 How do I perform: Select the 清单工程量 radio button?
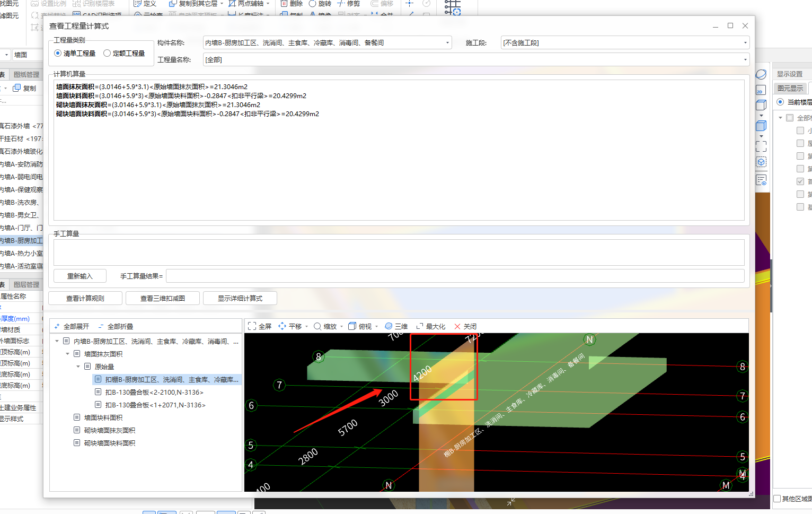[x=58, y=53]
